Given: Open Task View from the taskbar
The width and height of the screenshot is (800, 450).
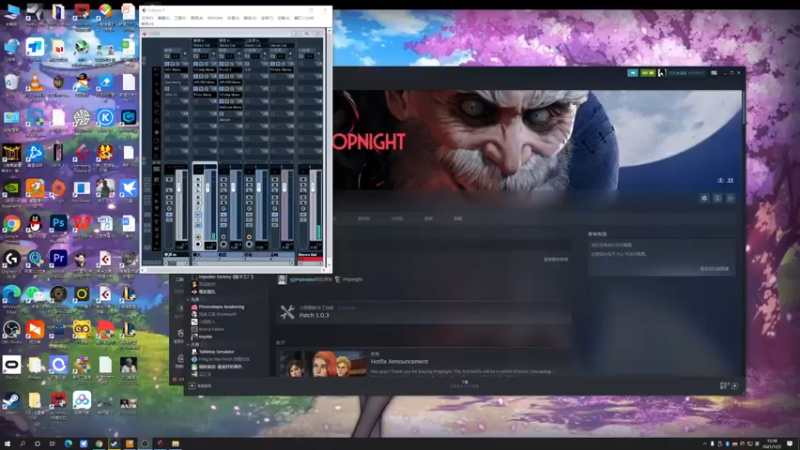Looking at the screenshot, I should [x=52, y=443].
